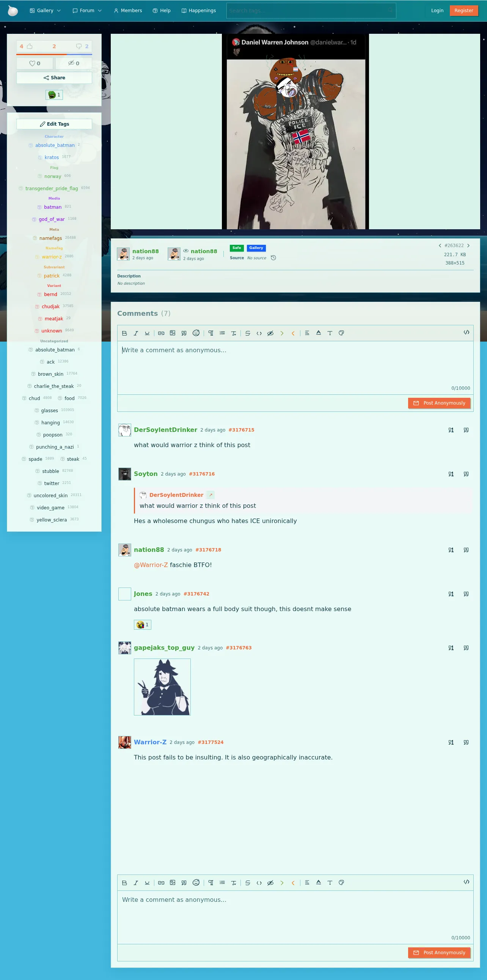Insert an image from the upper editor toolbar
The width and height of the screenshot is (487, 980).
pyautogui.click(x=173, y=333)
